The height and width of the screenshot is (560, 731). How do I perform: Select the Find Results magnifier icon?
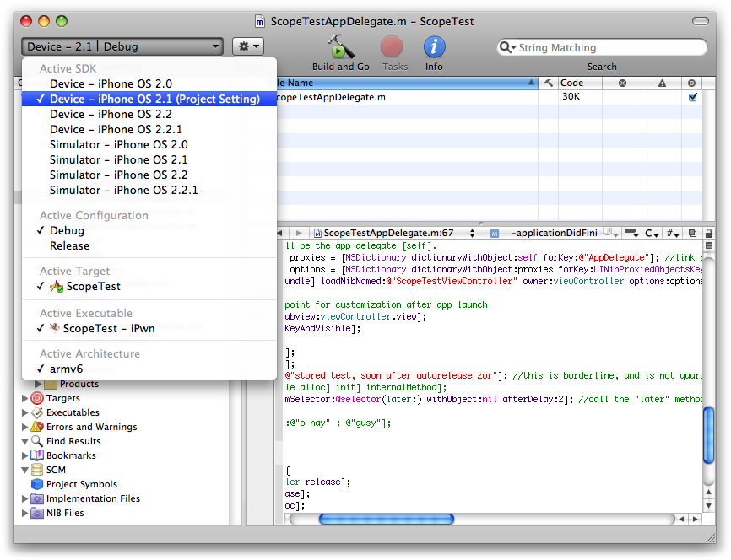[x=37, y=441]
